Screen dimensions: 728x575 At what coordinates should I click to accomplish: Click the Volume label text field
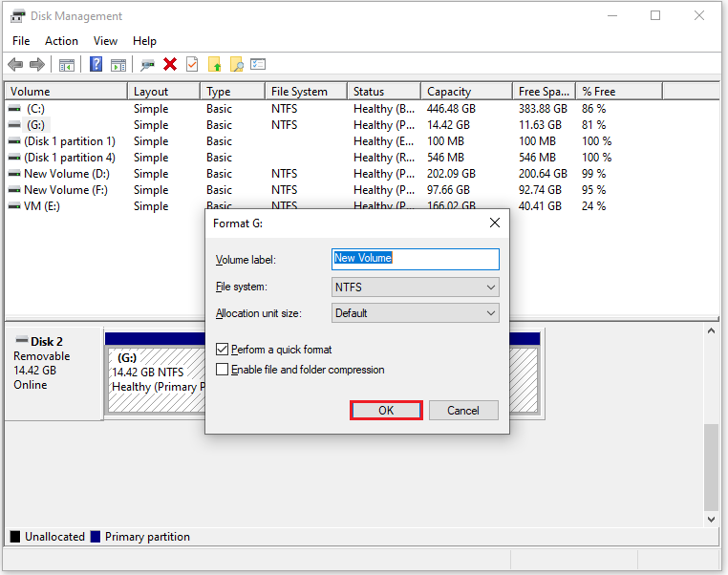(x=416, y=259)
